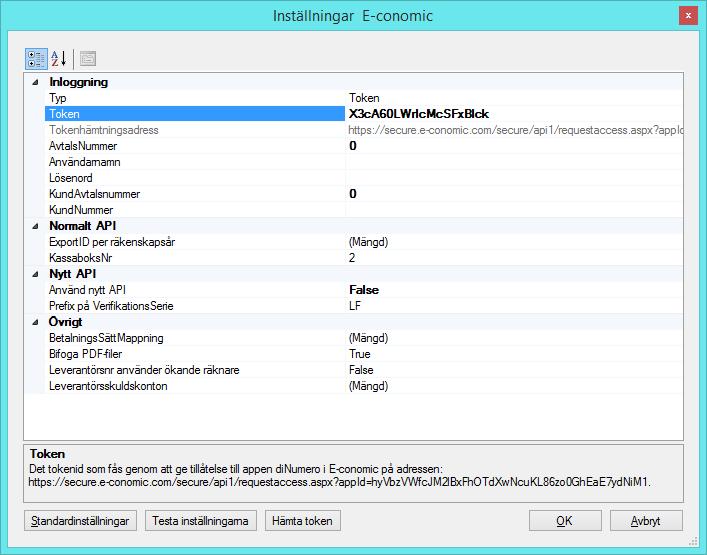Screen dimensions: 707x555
Task: Click the Standardinställningar button
Action: [x=80, y=521]
